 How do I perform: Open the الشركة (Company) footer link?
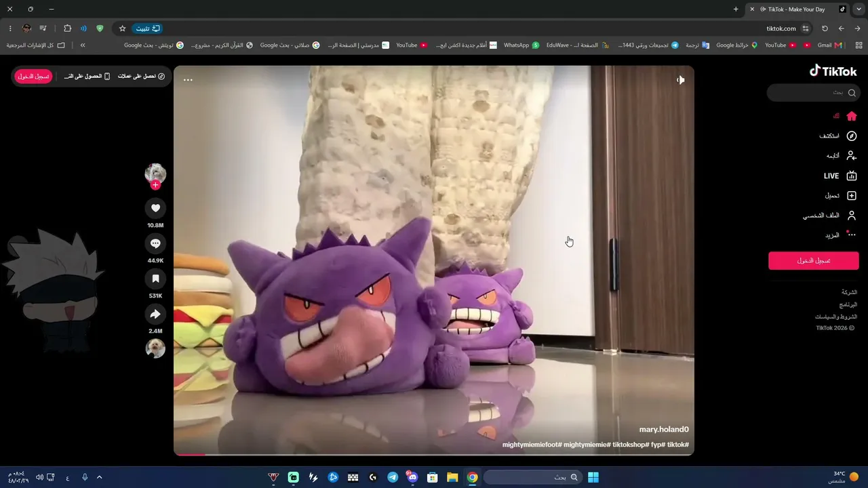click(x=849, y=292)
